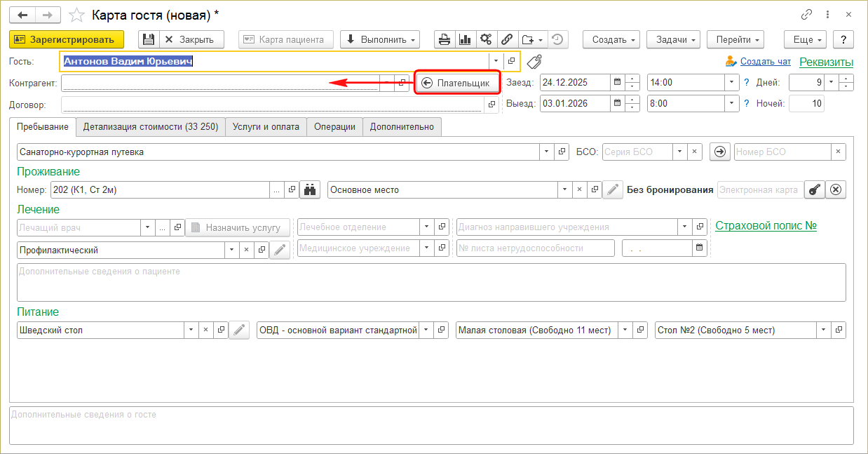Open the bar chart reports icon
Viewport: 868px width, 454px height.
[x=465, y=40]
